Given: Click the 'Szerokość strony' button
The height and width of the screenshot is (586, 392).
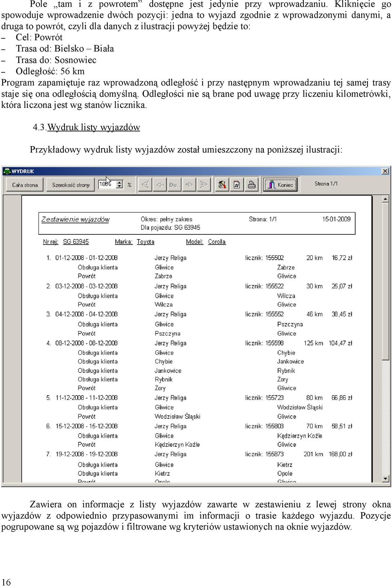Looking at the screenshot, I should click(x=71, y=185).
